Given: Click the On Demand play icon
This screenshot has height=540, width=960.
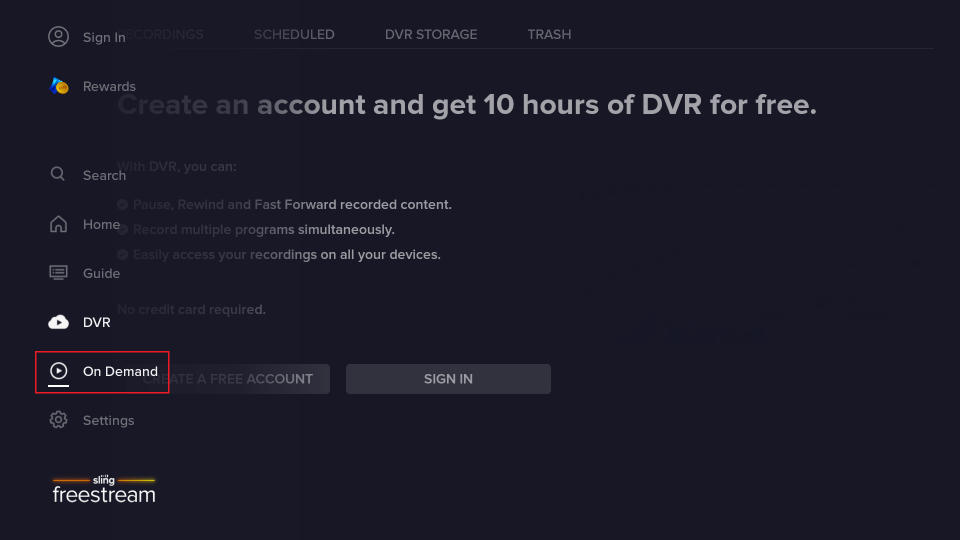Looking at the screenshot, I should point(58,370).
